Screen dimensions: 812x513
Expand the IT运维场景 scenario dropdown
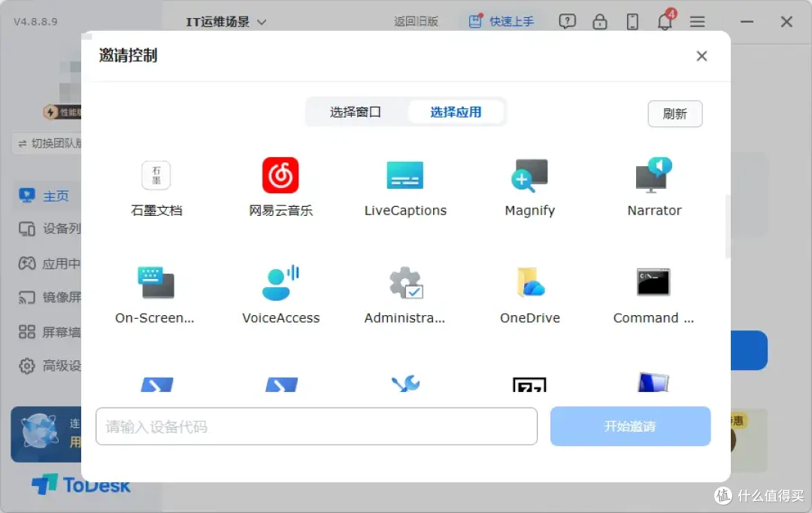coord(226,22)
